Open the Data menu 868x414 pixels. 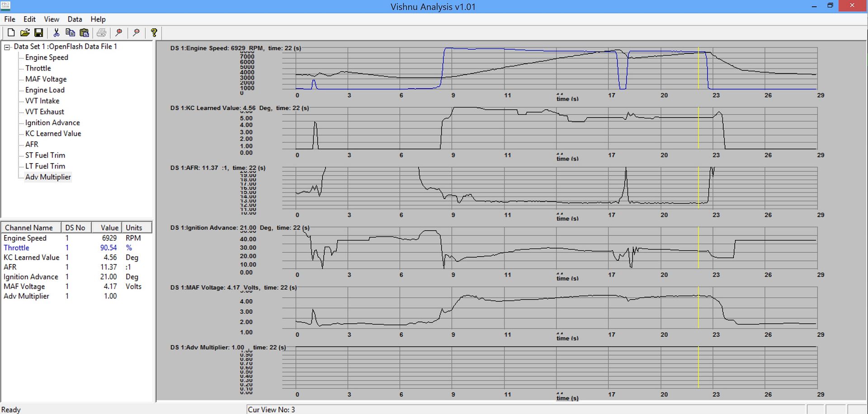tap(75, 19)
